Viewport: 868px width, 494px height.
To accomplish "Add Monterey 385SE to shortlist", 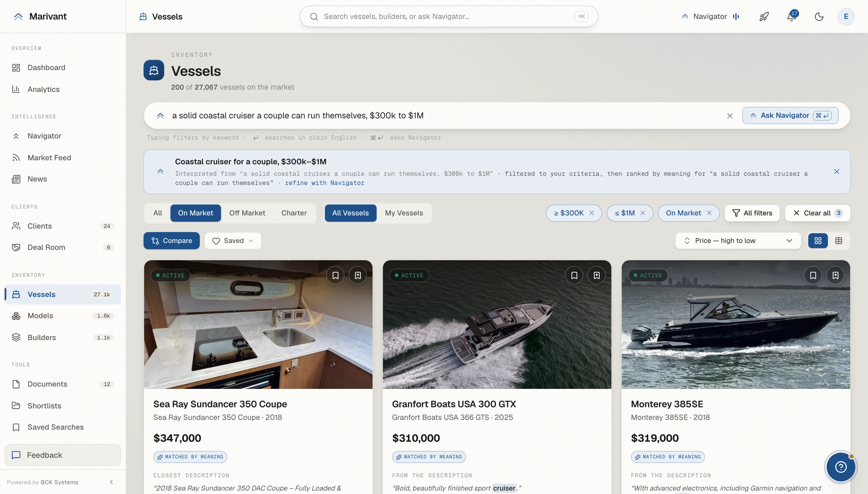I will [x=836, y=275].
